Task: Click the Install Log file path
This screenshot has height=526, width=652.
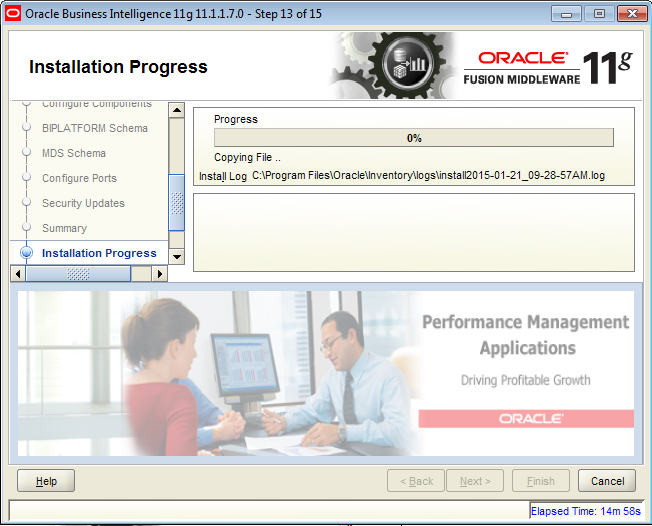Action: pyautogui.click(x=428, y=175)
